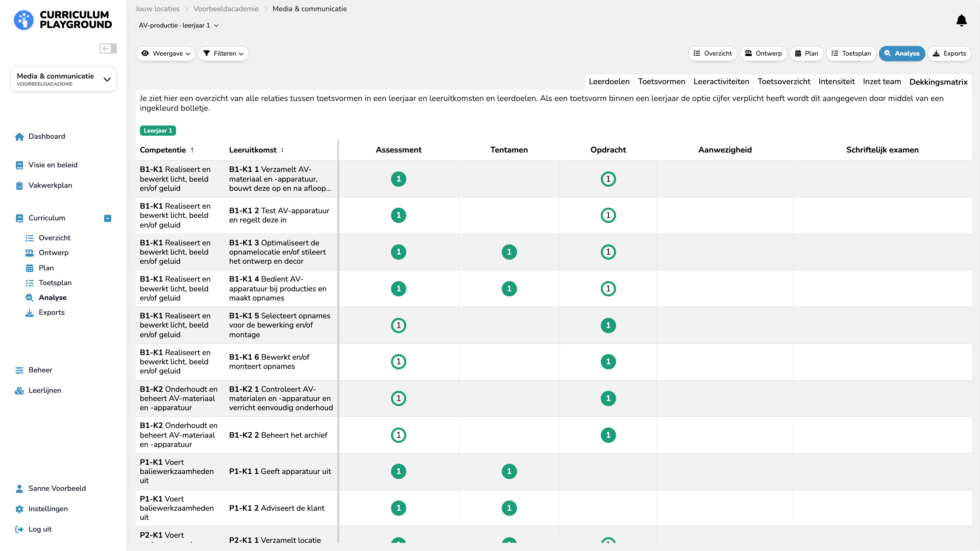Click outlined Opdracht bullet for B1-K1 1

click(608, 179)
